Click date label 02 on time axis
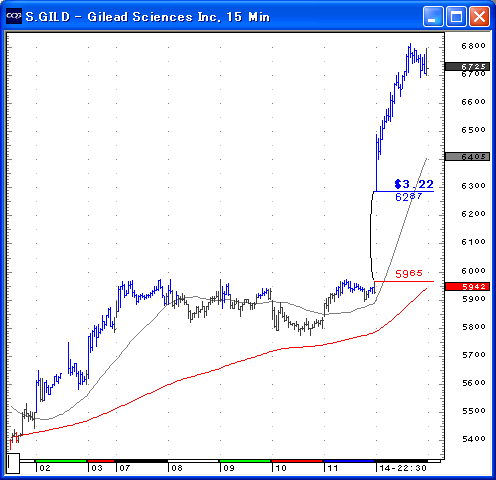496x480 pixels. pyautogui.click(x=45, y=468)
